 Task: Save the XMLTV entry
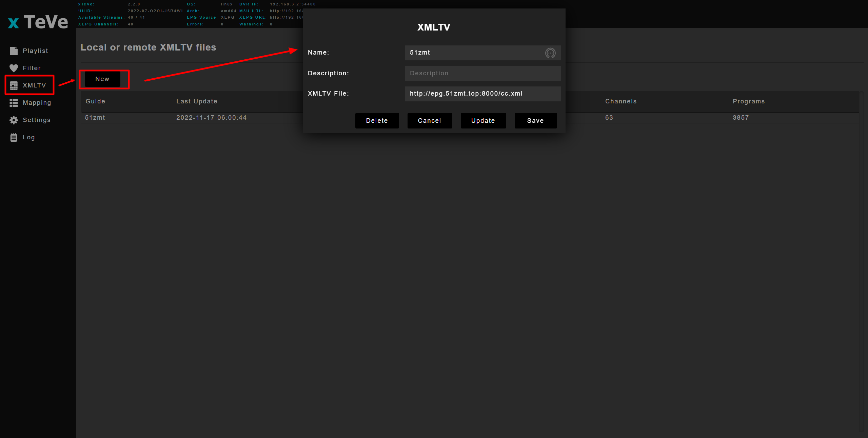click(x=535, y=121)
